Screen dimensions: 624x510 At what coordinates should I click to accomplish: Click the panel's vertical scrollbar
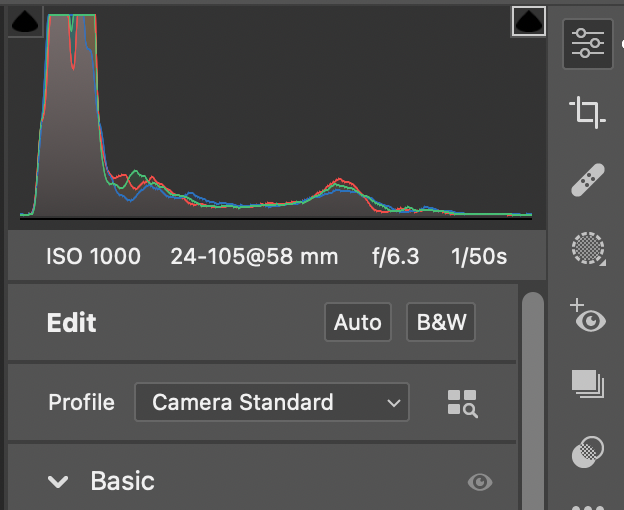point(533,400)
